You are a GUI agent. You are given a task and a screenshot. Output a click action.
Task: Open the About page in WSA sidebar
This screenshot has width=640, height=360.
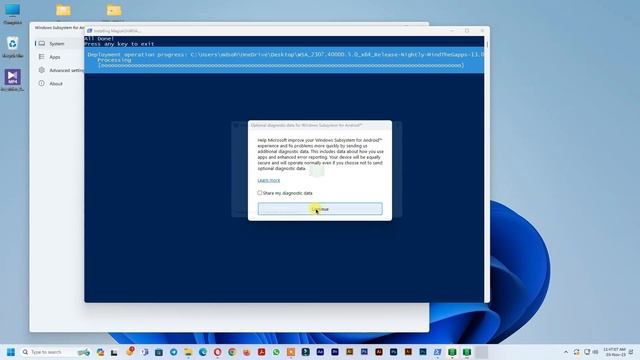point(56,84)
